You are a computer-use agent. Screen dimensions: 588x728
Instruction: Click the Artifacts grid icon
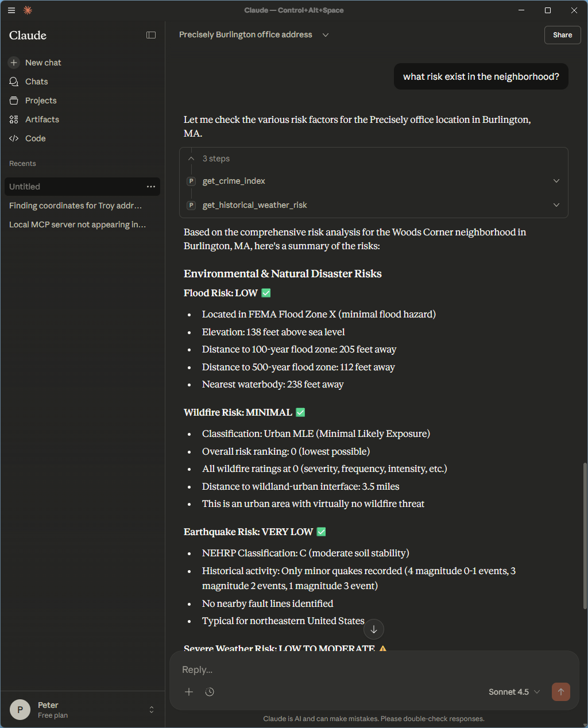click(14, 119)
